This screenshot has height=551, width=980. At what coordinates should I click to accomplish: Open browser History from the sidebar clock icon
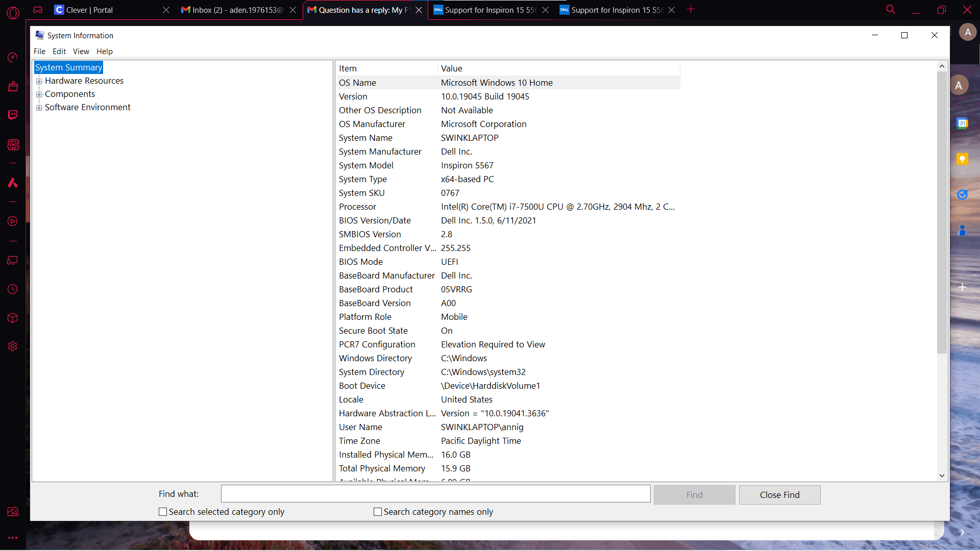point(13,289)
